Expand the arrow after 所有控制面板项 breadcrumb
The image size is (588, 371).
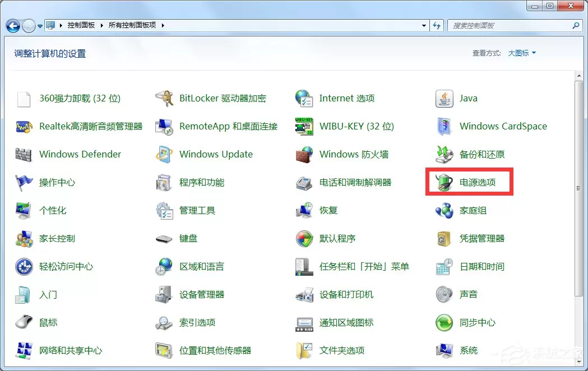[x=163, y=25]
